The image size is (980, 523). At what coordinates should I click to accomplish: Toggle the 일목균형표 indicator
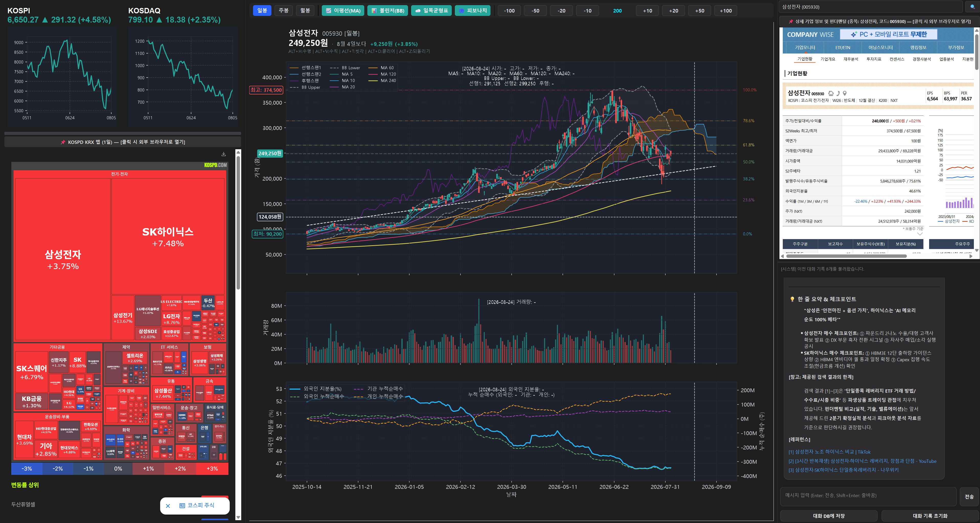tap(431, 11)
